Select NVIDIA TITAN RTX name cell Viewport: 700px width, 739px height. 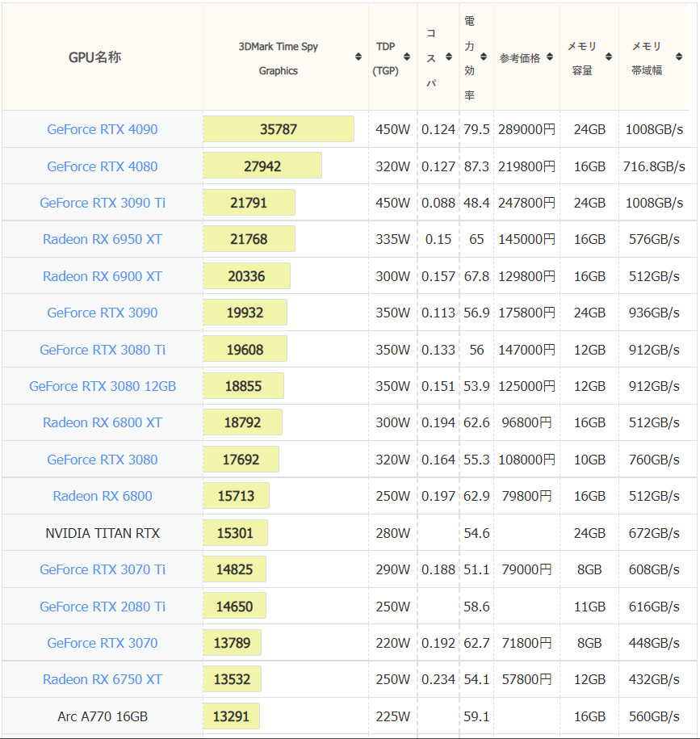click(x=103, y=533)
